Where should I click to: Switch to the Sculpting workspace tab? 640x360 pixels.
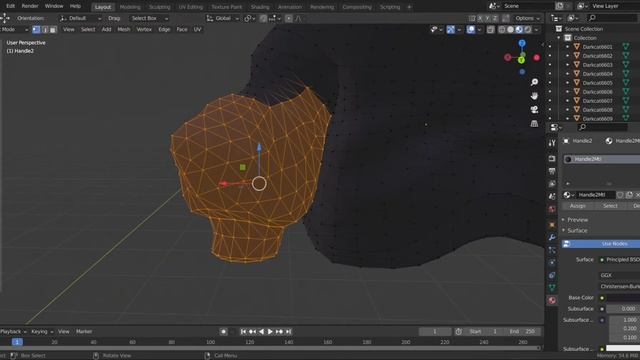[159, 7]
